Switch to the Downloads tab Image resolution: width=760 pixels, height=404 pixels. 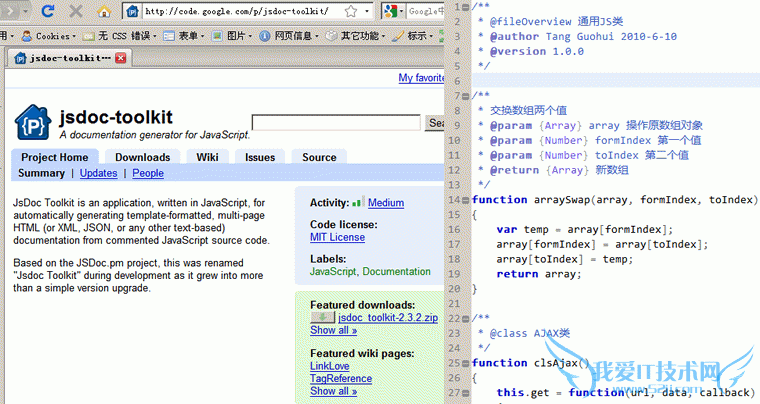pyautogui.click(x=142, y=157)
